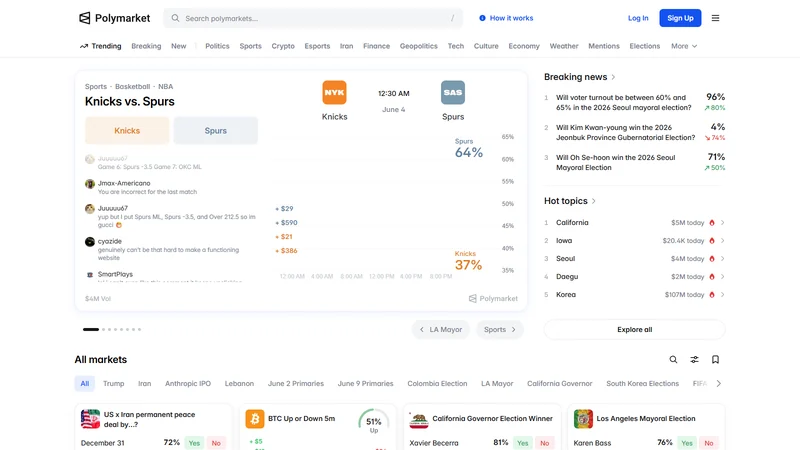Click the Los Angeles Mayoral Election icon
Viewport: 800px width, 450px height.
pyautogui.click(x=583, y=419)
